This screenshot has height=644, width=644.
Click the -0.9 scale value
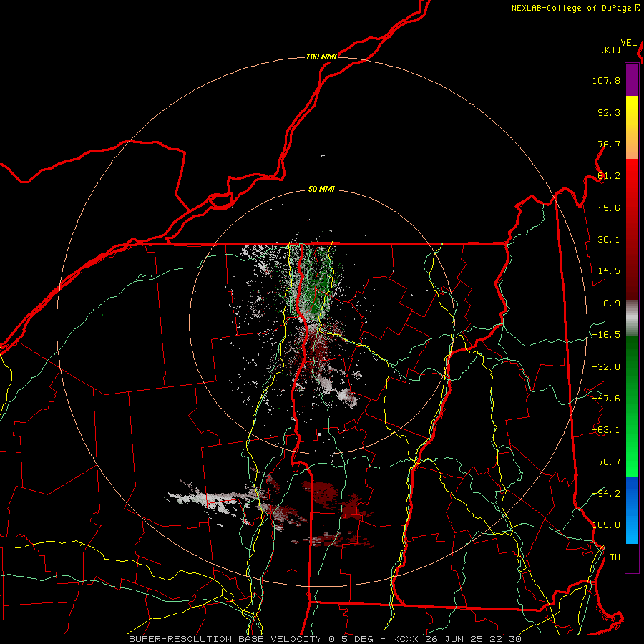pos(609,303)
